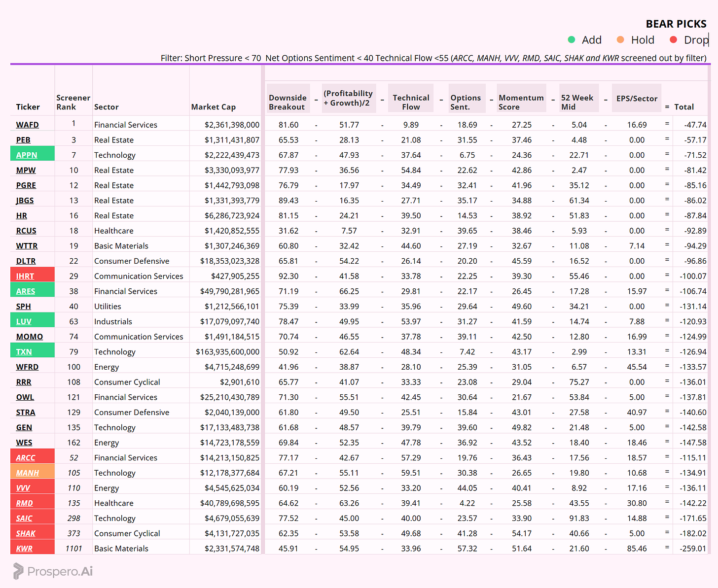Screen dimensions: 718x588
Task: Click the WES ticker link
Action: click(x=24, y=443)
